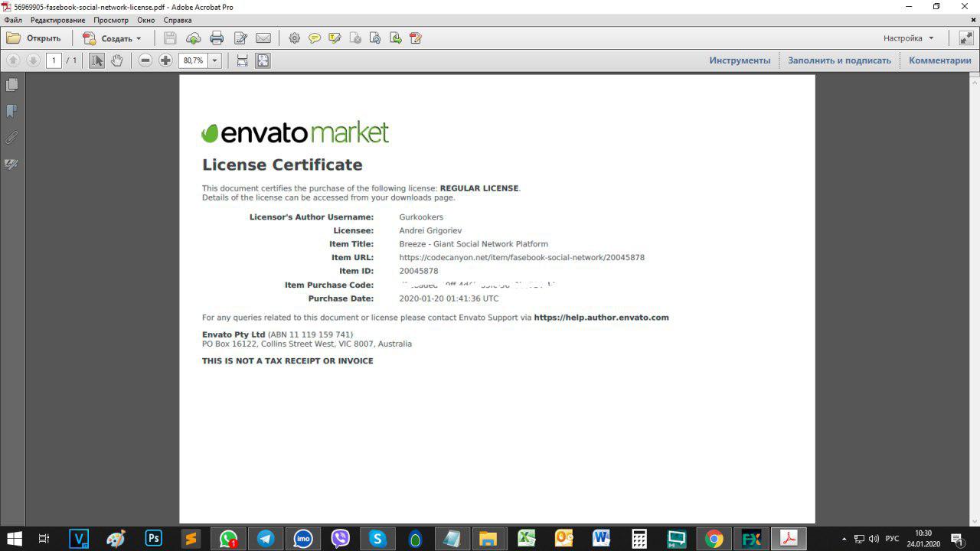Click the codecanyon item URL

coord(521,258)
